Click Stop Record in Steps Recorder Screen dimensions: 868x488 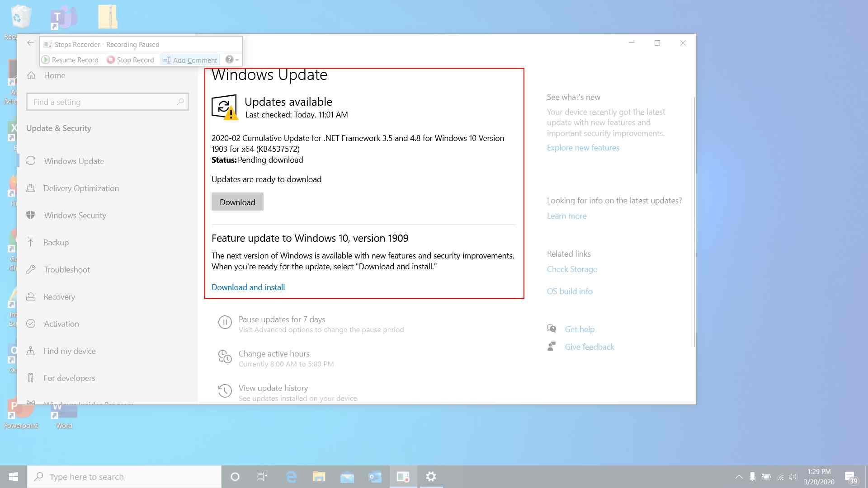pos(131,60)
